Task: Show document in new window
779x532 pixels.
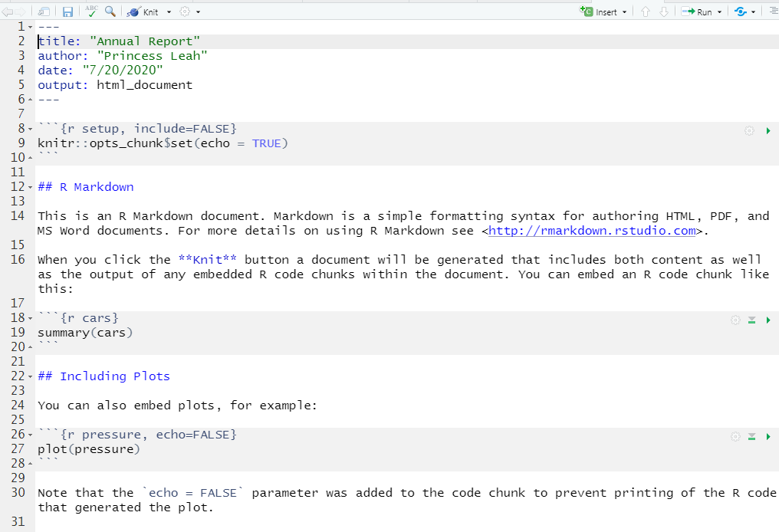Action: 44,11
